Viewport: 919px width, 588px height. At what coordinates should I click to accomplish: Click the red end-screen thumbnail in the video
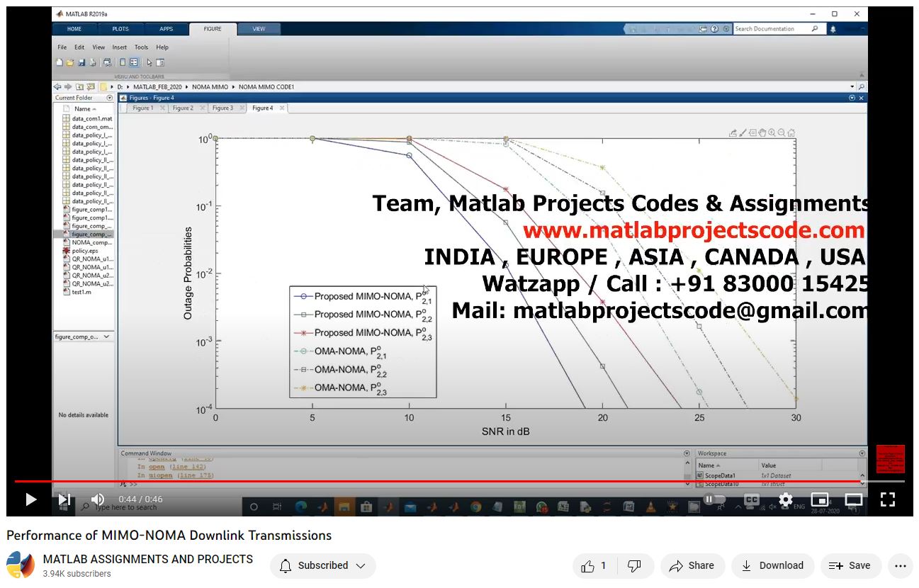(890, 459)
